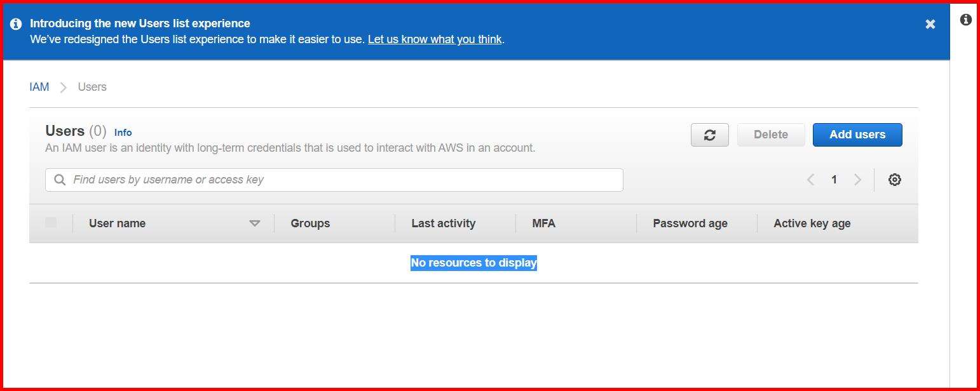980x391 pixels.
Task: Sort users with the User name dropdown arrow
Action: tap(255, 223)
